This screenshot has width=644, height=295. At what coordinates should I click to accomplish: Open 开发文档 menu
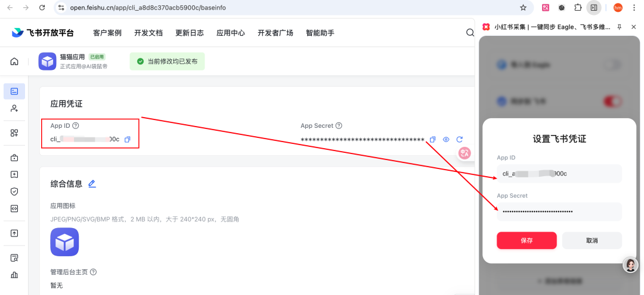tap(148, 33)
